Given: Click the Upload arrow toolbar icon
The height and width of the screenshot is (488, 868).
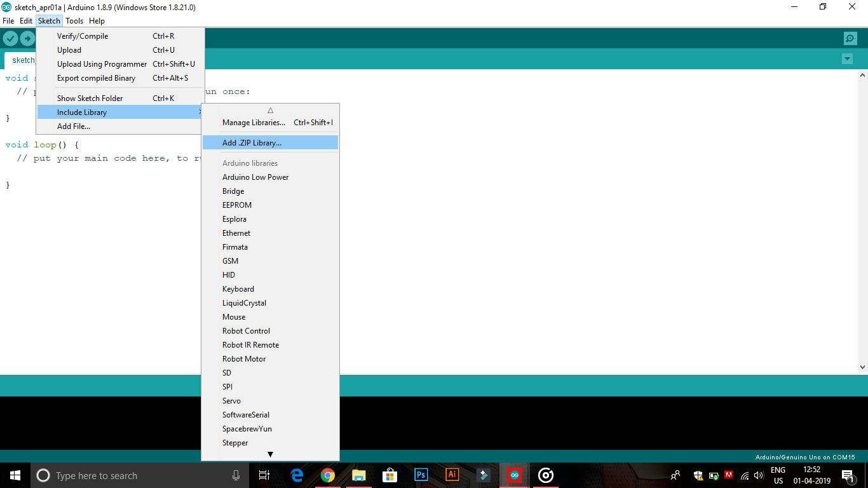Looking at the screenshot, I should 28,38.
